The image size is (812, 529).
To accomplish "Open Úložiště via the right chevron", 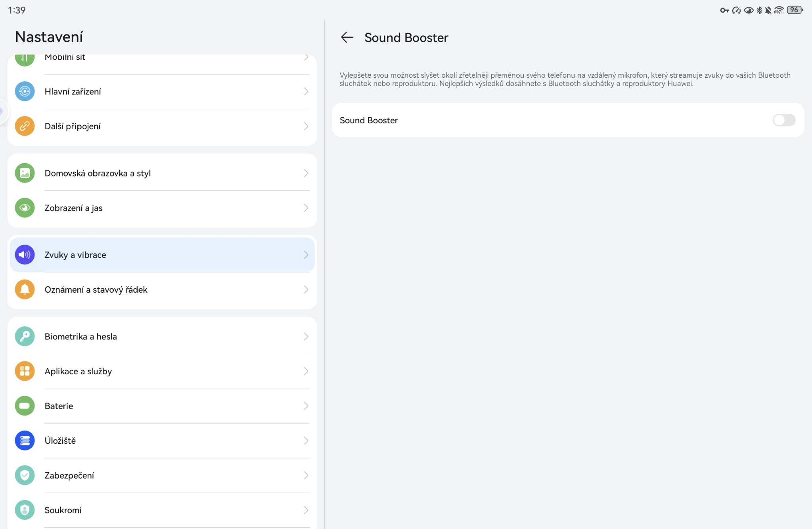I will (x=306, y=441).
